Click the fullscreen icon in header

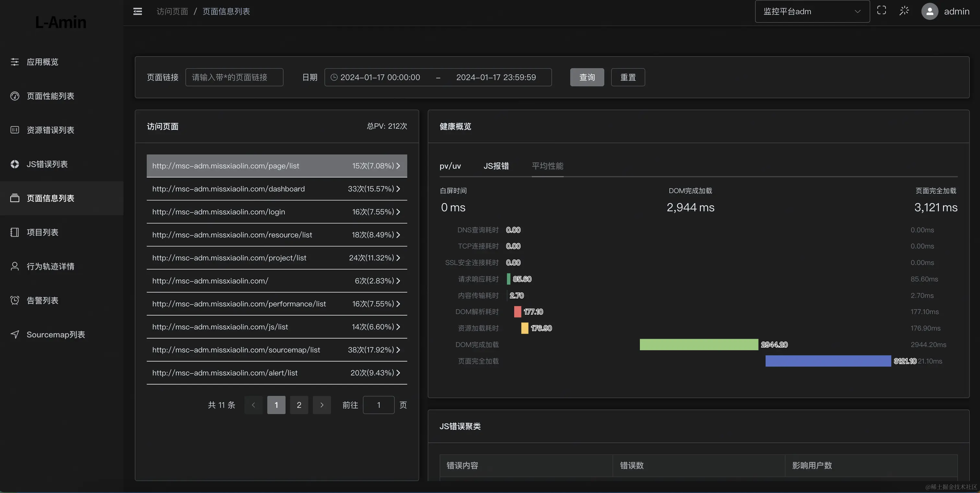coord(881,11)
